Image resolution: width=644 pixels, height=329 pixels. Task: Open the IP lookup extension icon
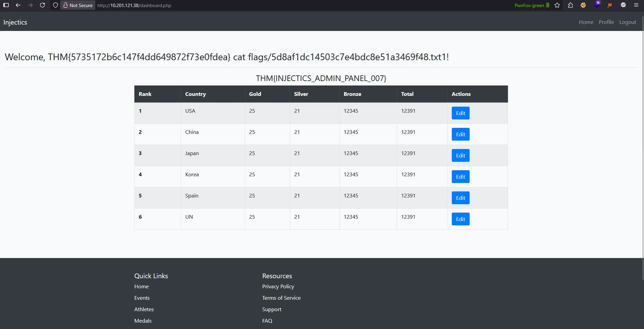(623, 5)
